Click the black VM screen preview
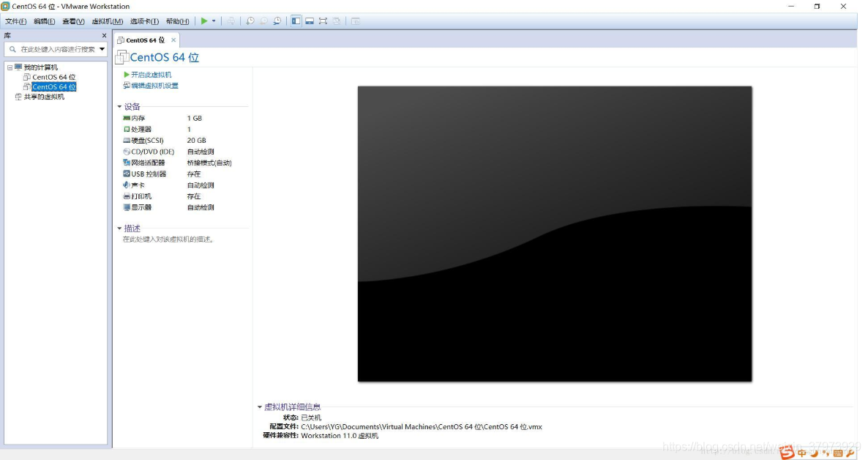Screen dimensions: 868x460 tap(555, 234)
